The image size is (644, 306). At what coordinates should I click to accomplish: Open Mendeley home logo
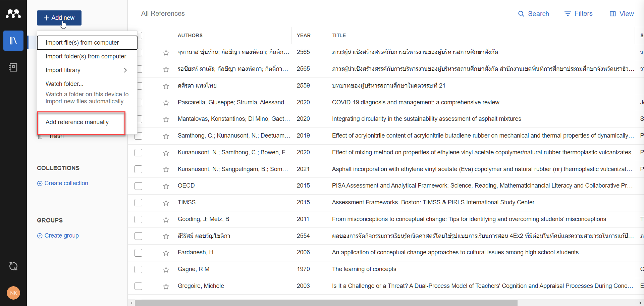click(x=13, y=14)
